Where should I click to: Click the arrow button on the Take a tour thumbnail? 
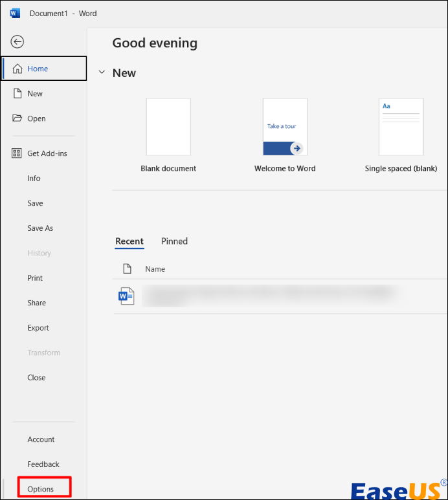[x=297, y=148]
